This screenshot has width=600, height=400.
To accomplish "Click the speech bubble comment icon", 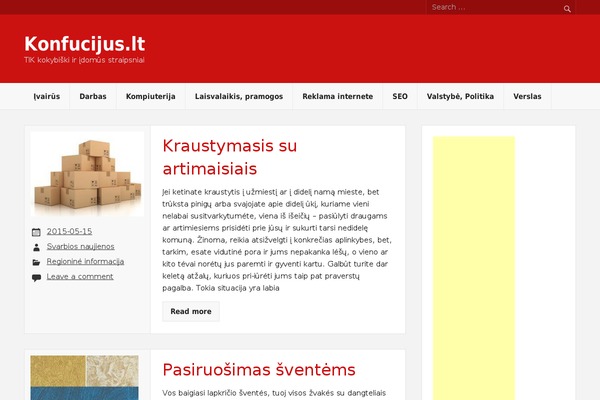I will click(x=36, y=278).
